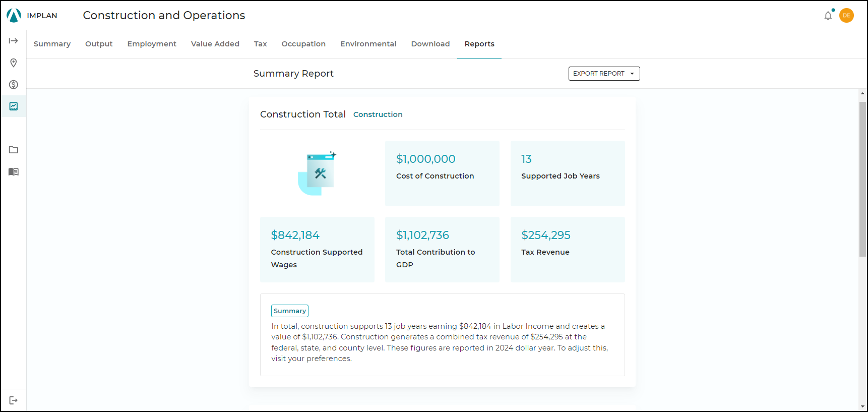Click the $1,000,000 Cost of Construction card
868x412 pixels.
click(442, 173)
